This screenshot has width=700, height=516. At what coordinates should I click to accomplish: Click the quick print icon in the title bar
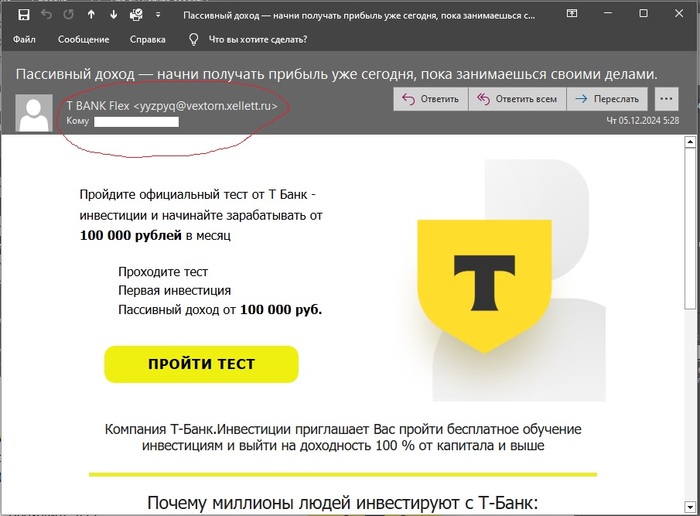(x=137, y=15)
